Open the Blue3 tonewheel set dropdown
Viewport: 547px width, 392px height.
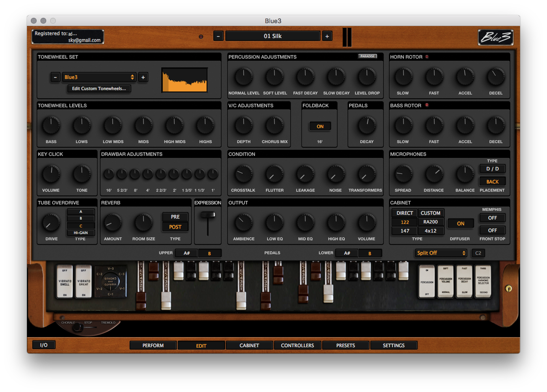pyautogui.click(x=99, y=77)
